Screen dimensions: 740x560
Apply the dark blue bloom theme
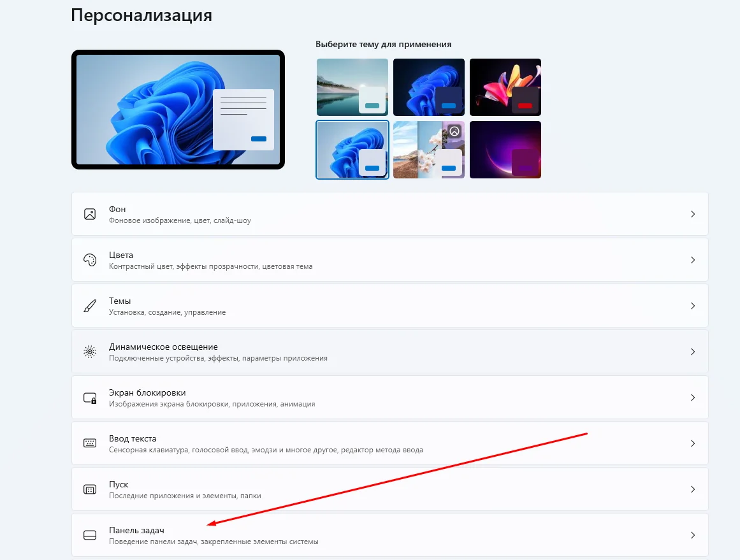pos(428,87)
